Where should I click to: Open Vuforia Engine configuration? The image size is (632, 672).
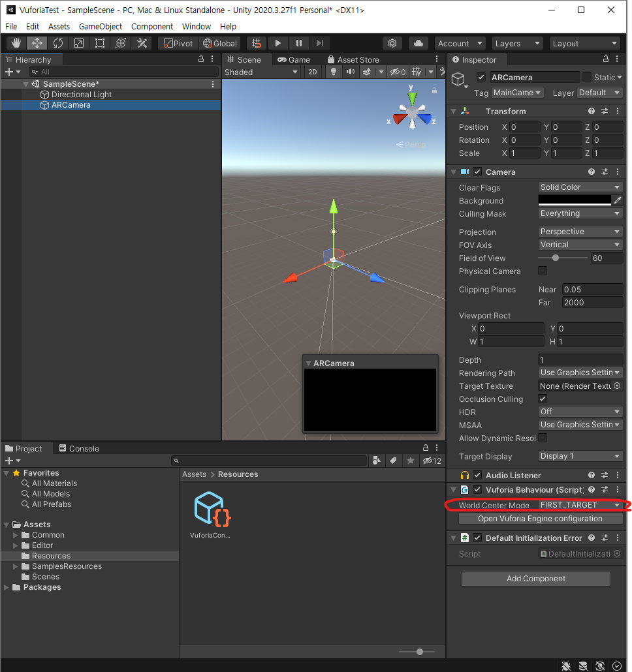[540, 519]
